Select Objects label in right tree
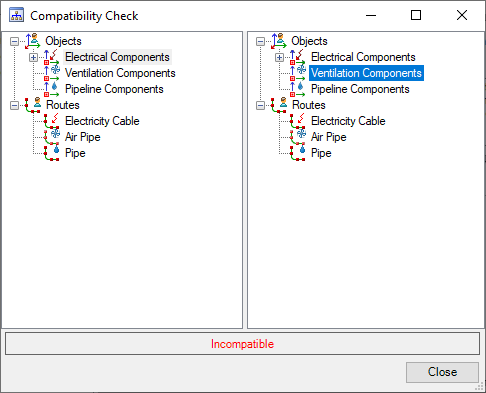Screen dimensions: 486x393 point(309,41)
